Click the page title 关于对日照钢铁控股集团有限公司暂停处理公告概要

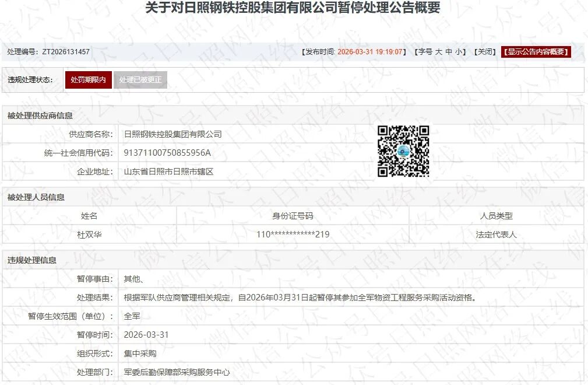coord(293,7)
